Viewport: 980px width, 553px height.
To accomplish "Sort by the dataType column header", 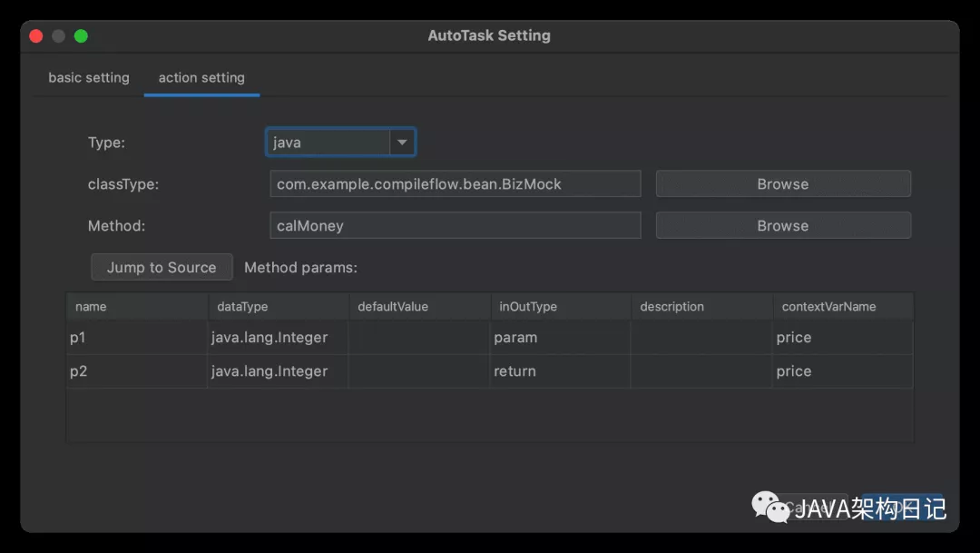I will pos(278,307).
